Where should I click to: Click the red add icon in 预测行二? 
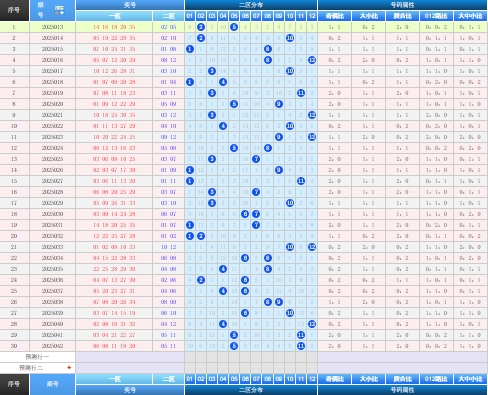tap(69, 368)
